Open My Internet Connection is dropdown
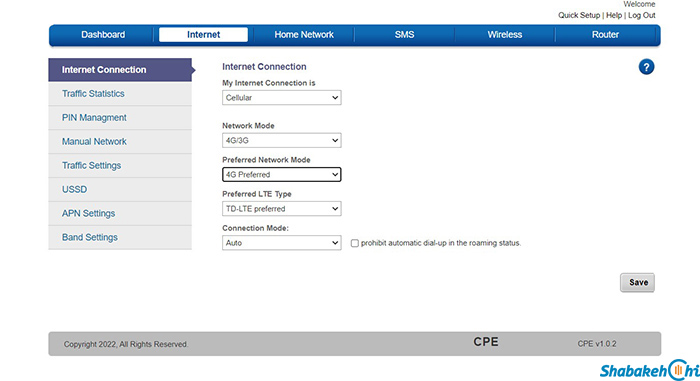700x381 pixels. pyautogui.click(x=282, y=98)
